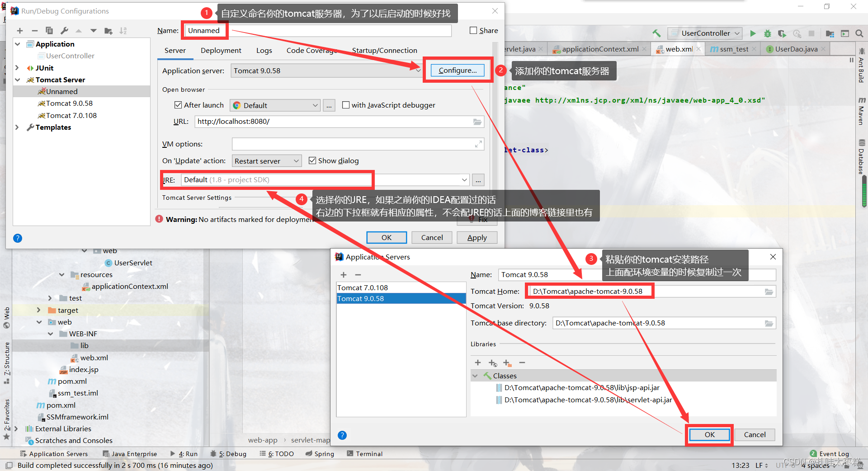The image size is (868, 471).
Task: Collapse the Application node in the configurations tree
Action: pos(18,44)
